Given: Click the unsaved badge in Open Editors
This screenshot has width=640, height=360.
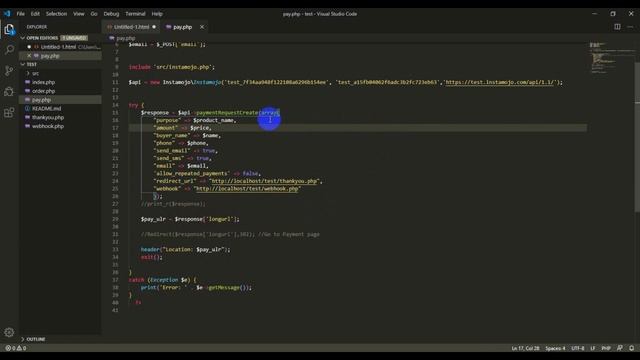Looking at the screenshot, I should click(74, 38).
